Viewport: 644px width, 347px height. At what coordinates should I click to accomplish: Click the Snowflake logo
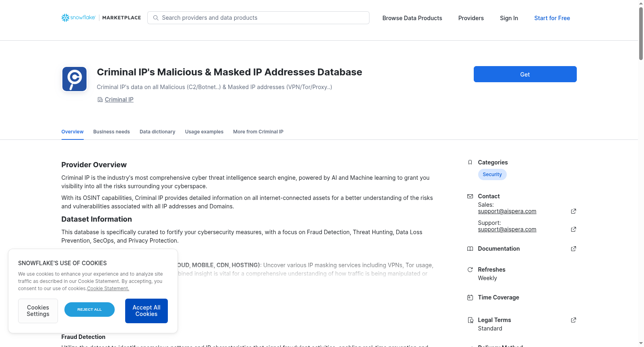[78, 18]
